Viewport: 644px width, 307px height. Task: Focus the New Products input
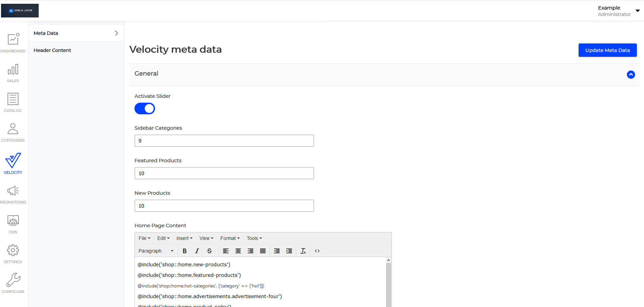224,206
